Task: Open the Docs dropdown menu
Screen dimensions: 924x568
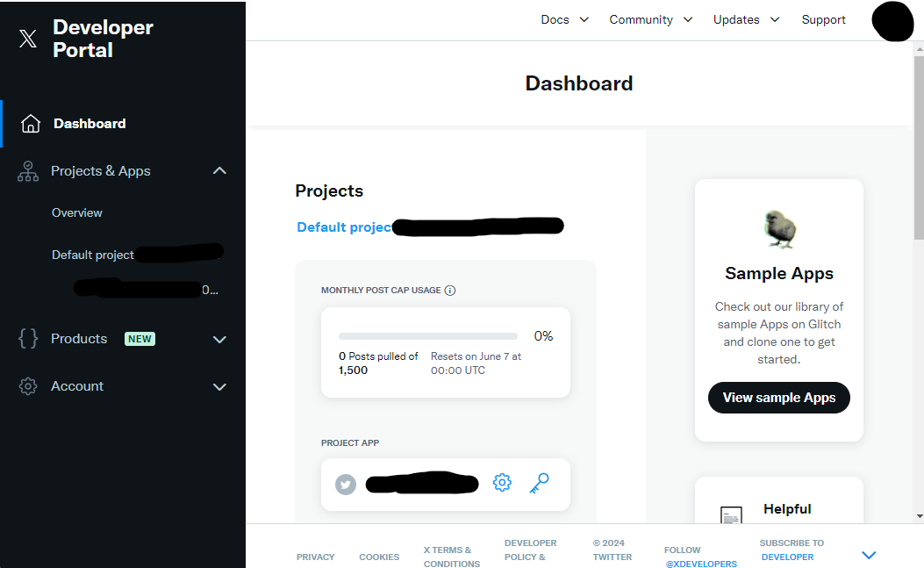Action: [564, 19]
